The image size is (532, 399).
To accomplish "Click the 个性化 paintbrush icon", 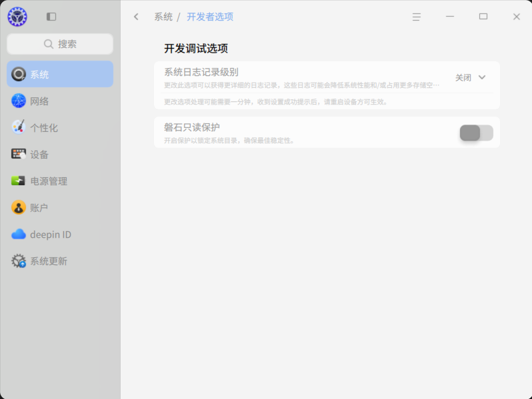I will point(18,127).
